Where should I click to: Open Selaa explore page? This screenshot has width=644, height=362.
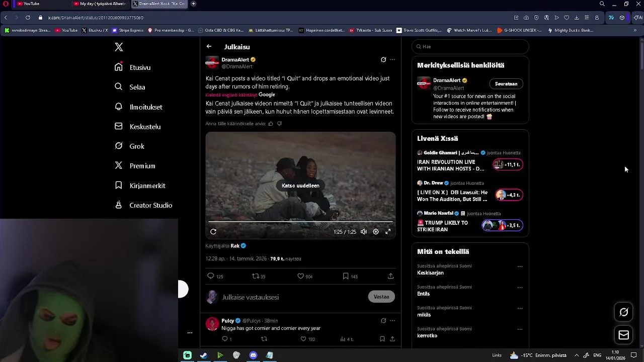130,87
